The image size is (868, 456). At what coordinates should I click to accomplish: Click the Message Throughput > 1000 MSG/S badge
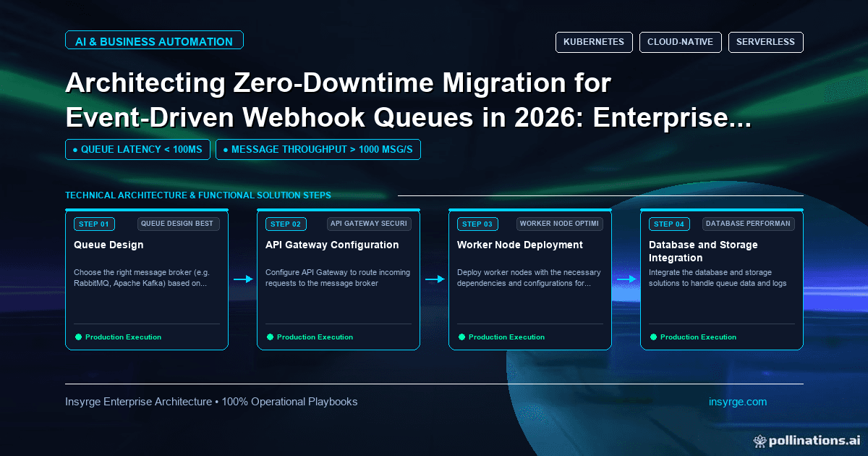(318, 150)
